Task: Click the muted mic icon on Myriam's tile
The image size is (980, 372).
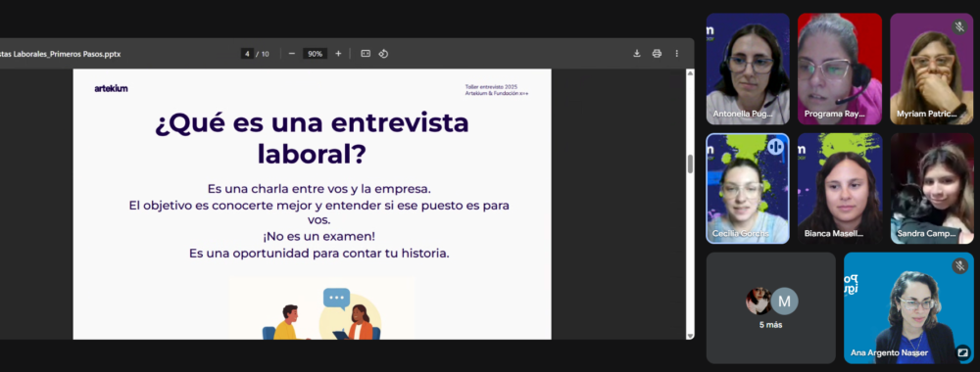Action: 959,26
